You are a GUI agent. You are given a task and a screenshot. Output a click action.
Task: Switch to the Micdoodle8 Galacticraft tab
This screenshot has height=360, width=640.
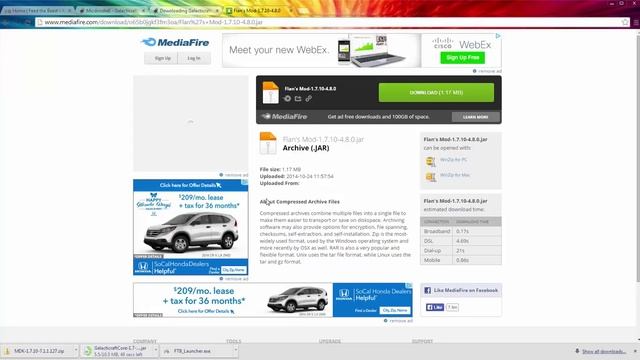tap(112, 10)
